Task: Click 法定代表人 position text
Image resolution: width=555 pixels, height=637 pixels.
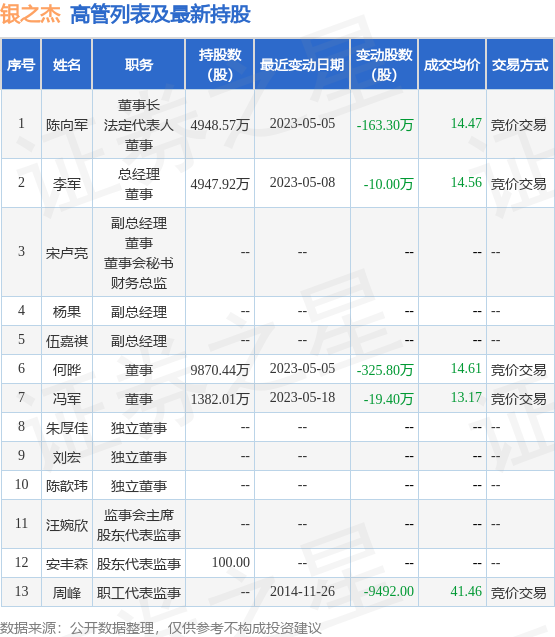Action: [x=139, y=125]
